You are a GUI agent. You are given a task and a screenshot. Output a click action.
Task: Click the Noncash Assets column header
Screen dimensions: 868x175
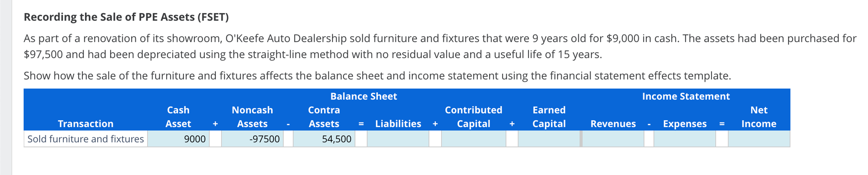tap(252, 117)
